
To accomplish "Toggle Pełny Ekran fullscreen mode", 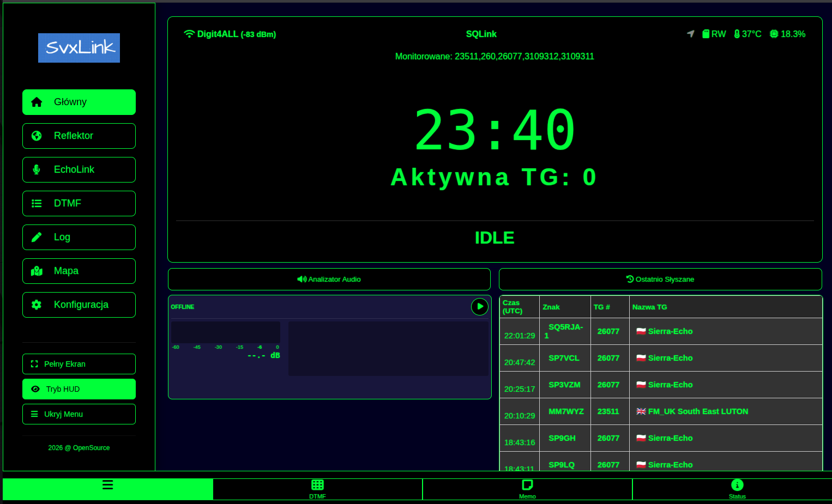I will click(79, 364).
